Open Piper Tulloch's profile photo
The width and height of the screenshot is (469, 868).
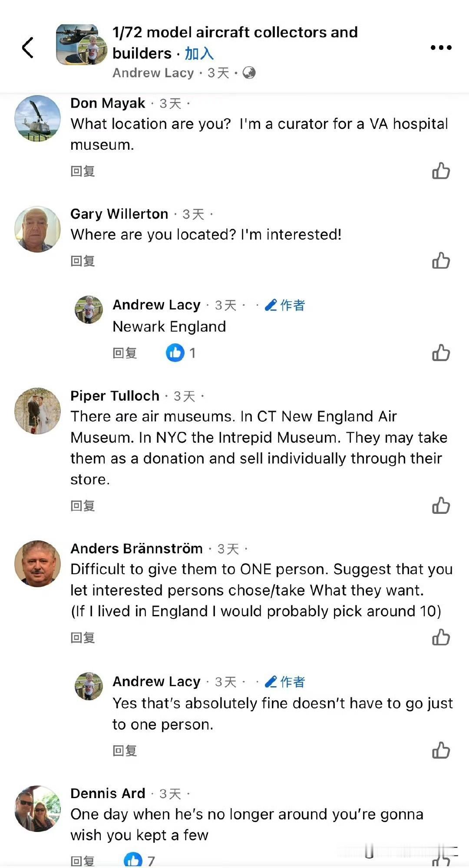tap(38, 411)
